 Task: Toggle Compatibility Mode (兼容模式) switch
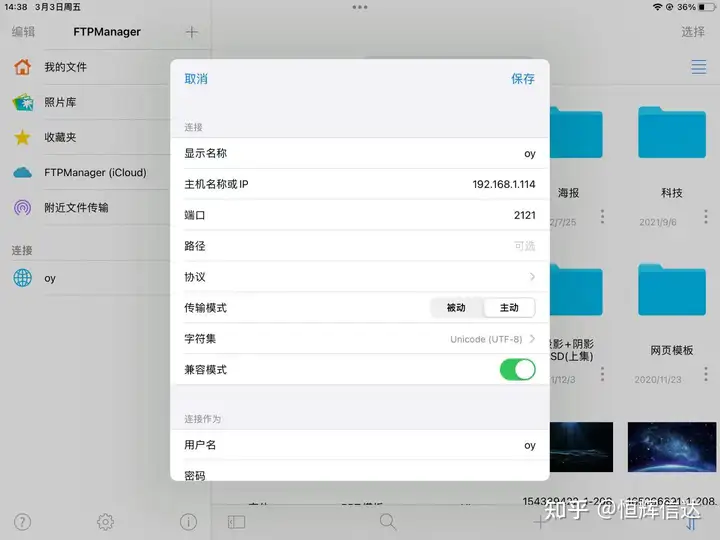[518, 370]
